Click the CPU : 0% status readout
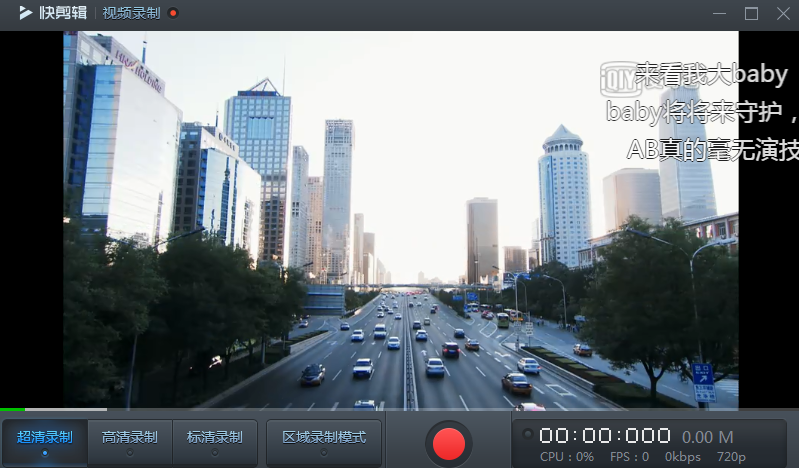This screenshot has height=468, width=800. tap(567, 456)
